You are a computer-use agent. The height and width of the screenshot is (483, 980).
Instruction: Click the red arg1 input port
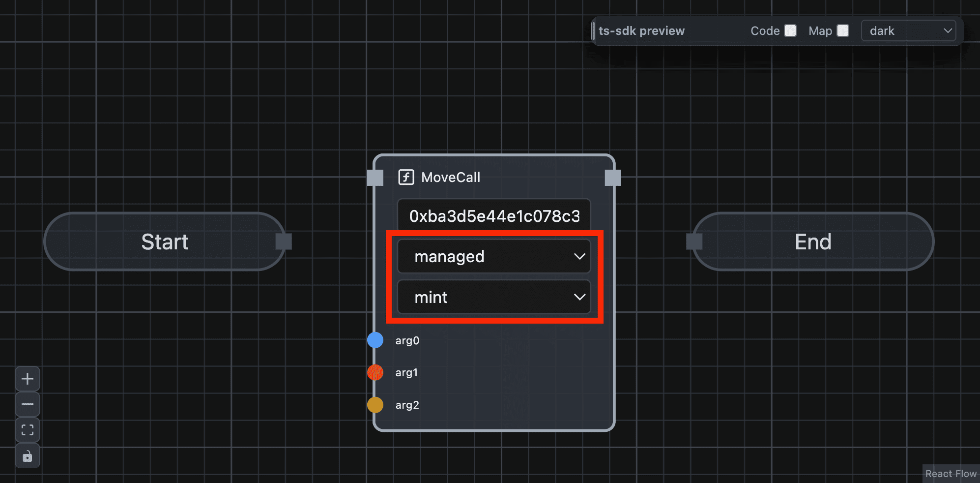pos(375,372)
